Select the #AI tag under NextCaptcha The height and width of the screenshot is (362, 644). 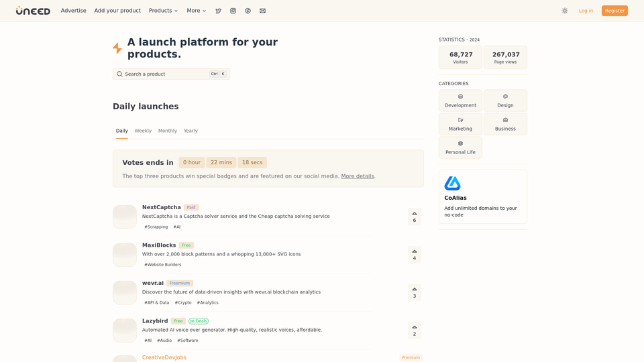point(177,227)
